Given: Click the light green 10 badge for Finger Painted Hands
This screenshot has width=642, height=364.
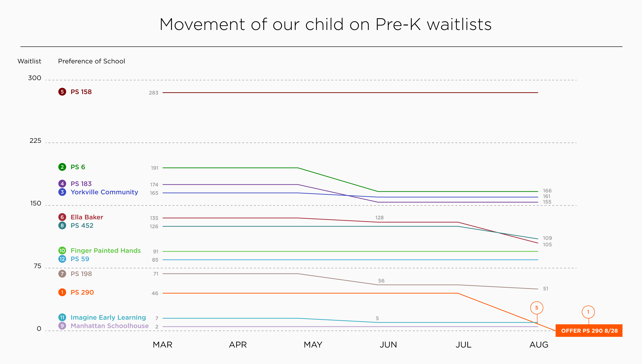Looking at the screenshot, I should pos(62,250).
